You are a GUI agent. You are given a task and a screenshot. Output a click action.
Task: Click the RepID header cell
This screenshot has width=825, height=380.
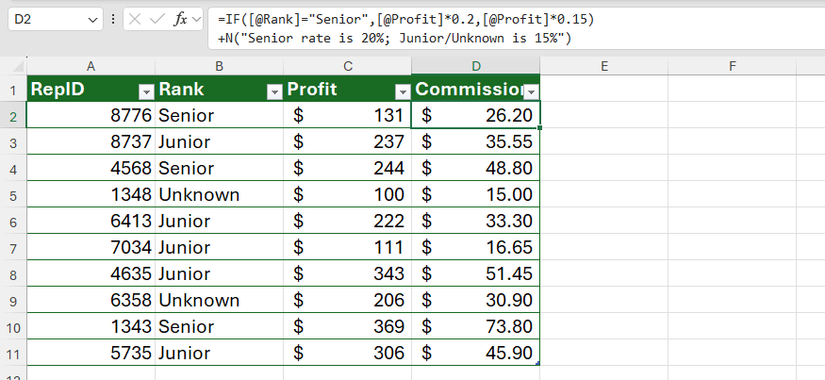(91, 89)
